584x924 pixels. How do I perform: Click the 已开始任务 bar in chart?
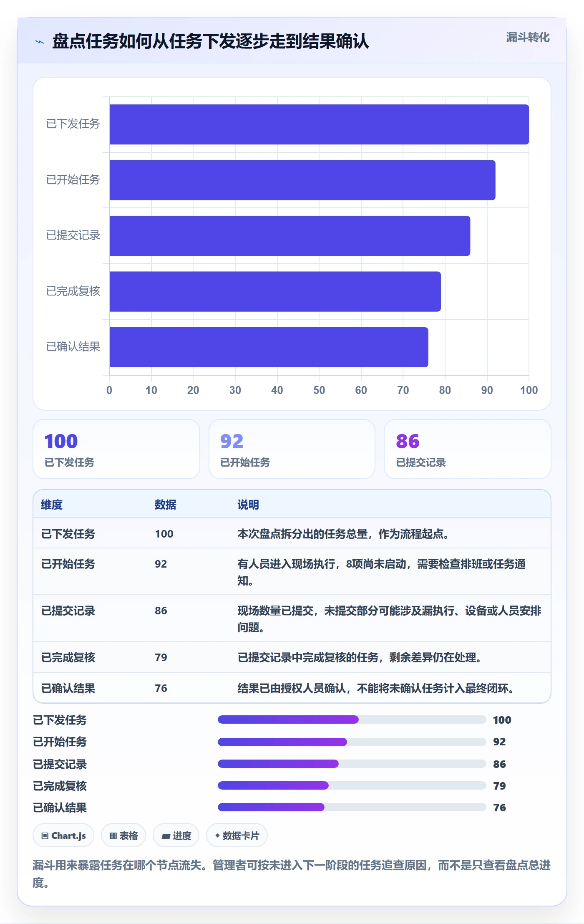pyautogui.click(x=302, y=180)
